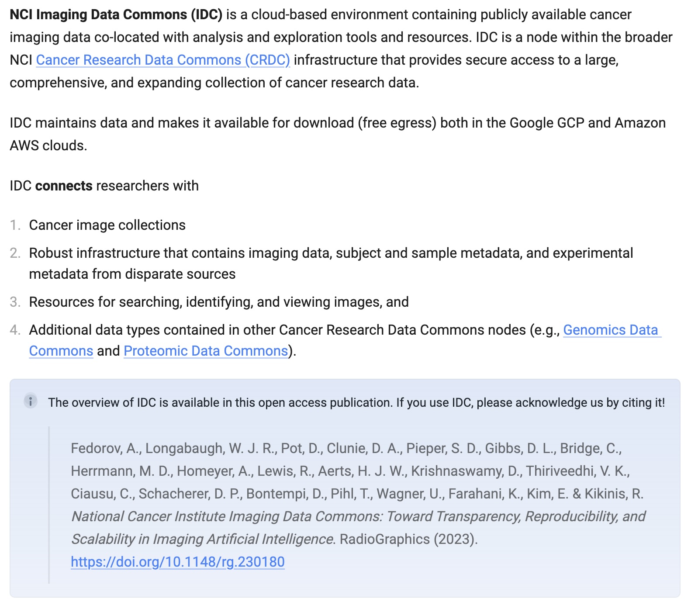Open the Cancer Research Data Commons (CRDC) link
The width and height of the screenshot is (698, 616).
(162, 60)
